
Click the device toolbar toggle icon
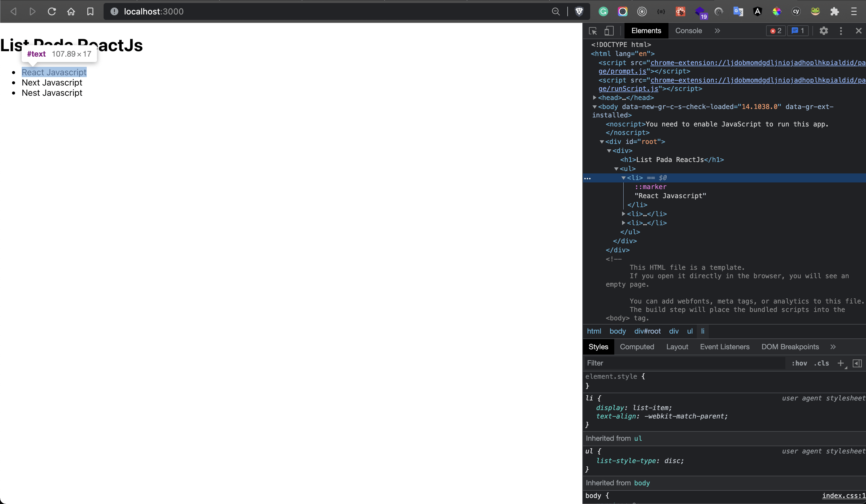tap(609, 31)
